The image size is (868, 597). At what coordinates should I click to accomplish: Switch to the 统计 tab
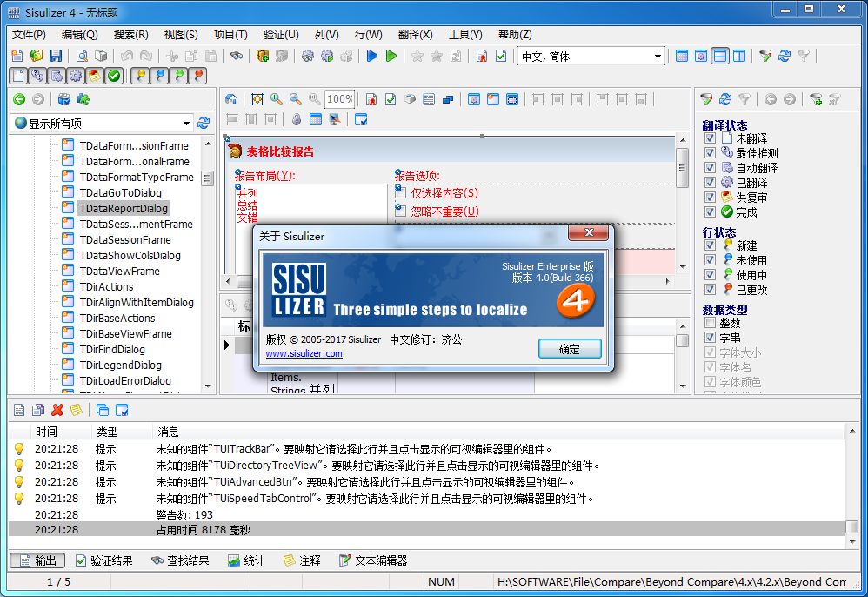point(246,560)
